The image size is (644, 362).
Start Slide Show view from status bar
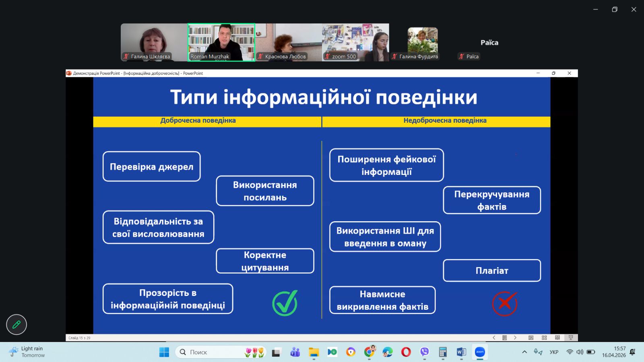570,338
